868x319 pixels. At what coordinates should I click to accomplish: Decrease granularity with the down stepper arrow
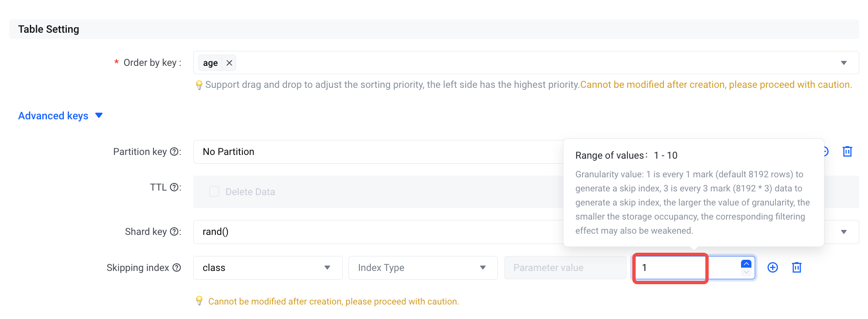pos(746,272)
